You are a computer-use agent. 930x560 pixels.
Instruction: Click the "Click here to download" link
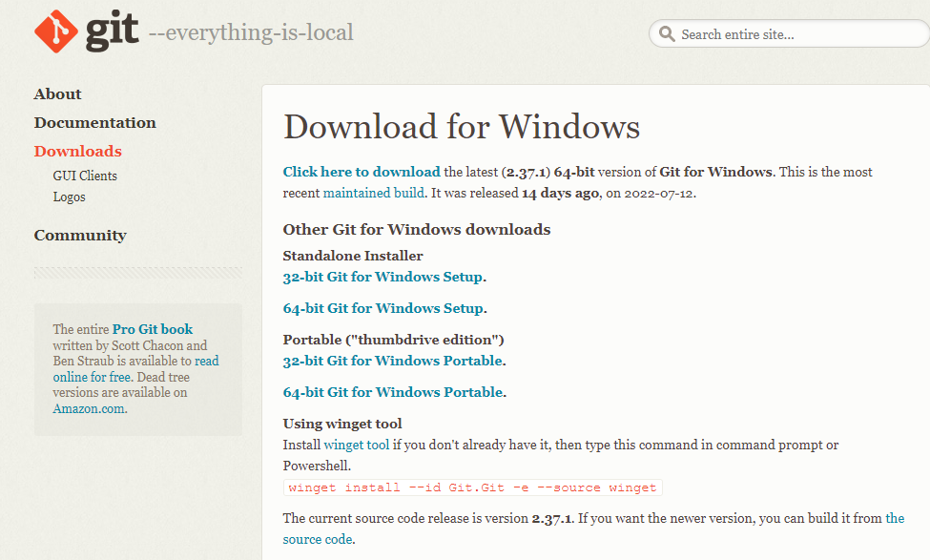pos(362,172)
